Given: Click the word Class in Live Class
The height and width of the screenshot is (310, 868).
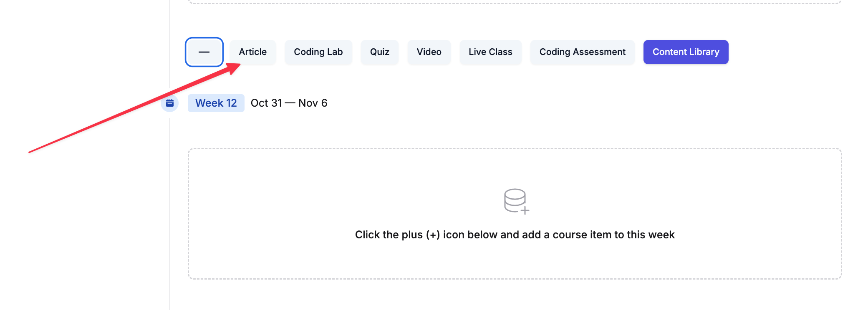Looking at the screenshot, I should [500, 52].
